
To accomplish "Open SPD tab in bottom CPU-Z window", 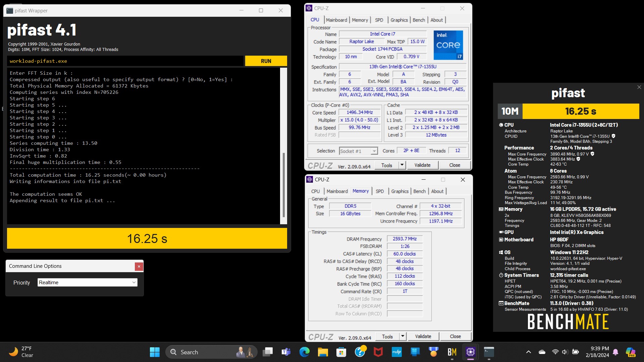I will (380, 191).
